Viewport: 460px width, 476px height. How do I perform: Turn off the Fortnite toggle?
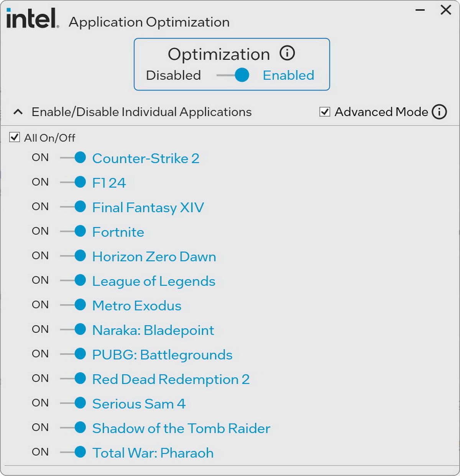tap(73, 231)
